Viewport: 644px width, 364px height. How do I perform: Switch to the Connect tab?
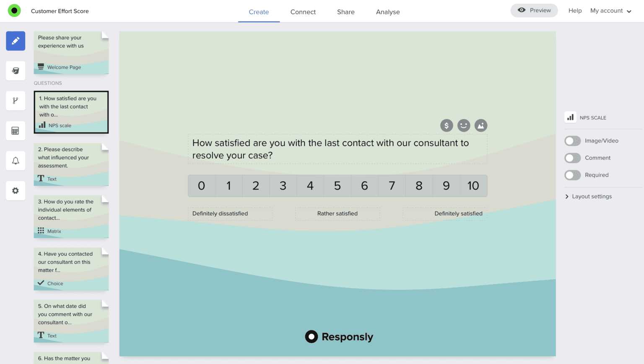[x=303, y=12]
